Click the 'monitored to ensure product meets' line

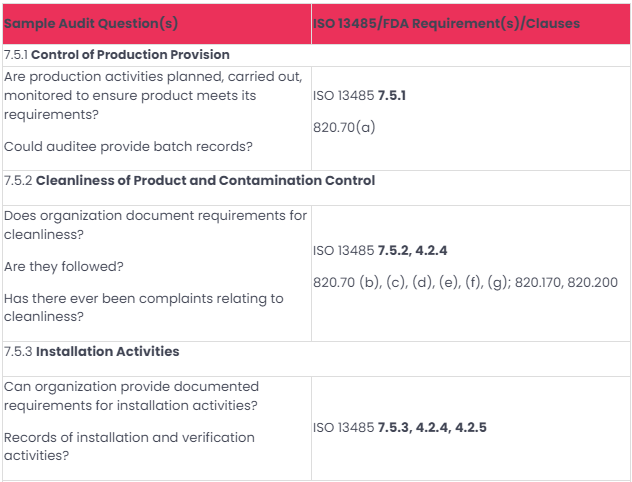click(129, 95)
